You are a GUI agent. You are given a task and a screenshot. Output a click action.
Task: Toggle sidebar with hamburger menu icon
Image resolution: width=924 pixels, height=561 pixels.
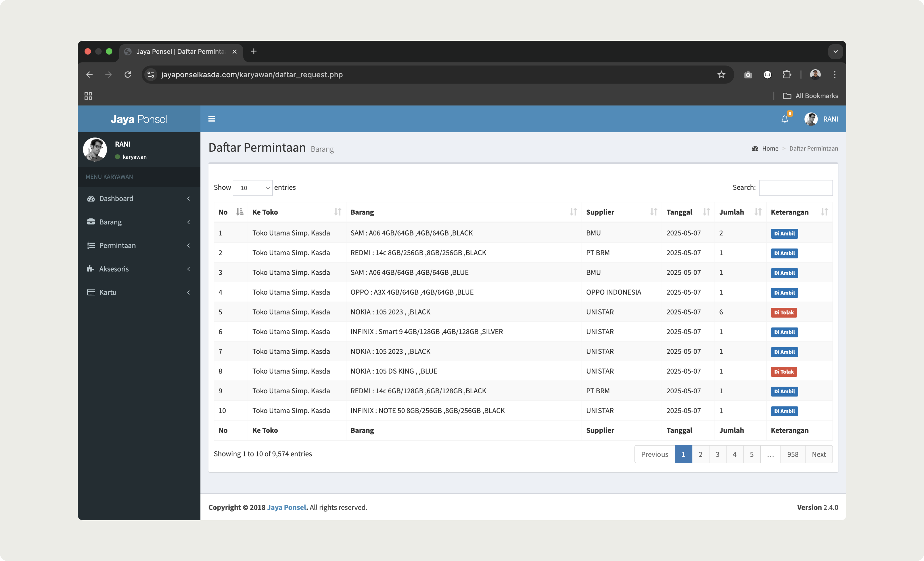tap(212, 119)
